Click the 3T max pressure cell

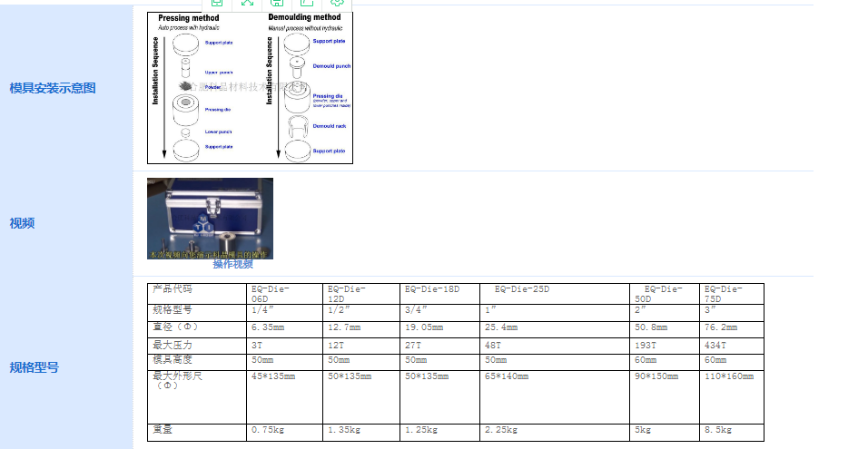coord(284,346)
